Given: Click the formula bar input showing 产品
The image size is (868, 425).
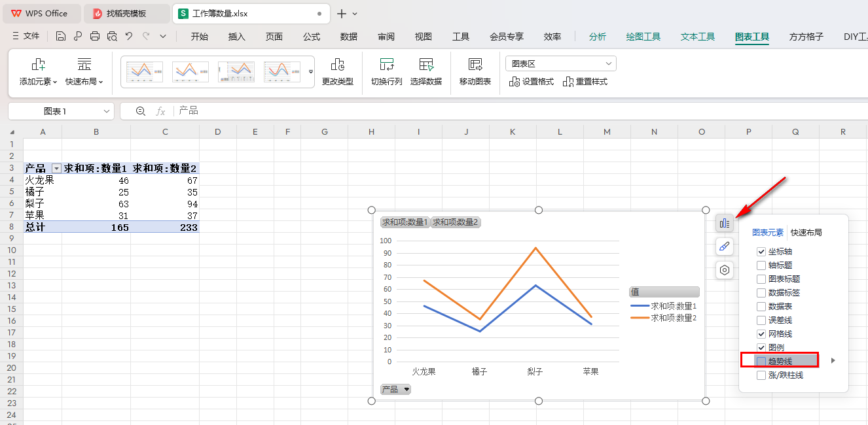Looking at the screenshot, I should pos(520,111).
